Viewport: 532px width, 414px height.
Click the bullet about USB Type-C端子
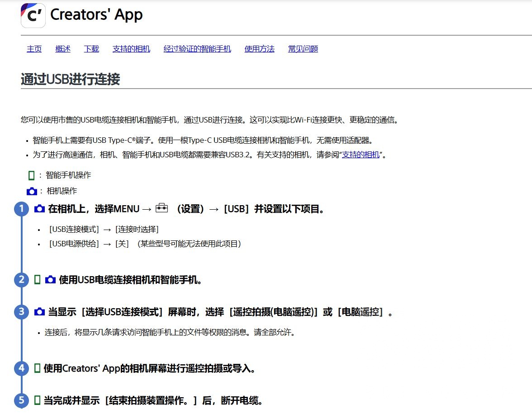(x=203, y=141)
